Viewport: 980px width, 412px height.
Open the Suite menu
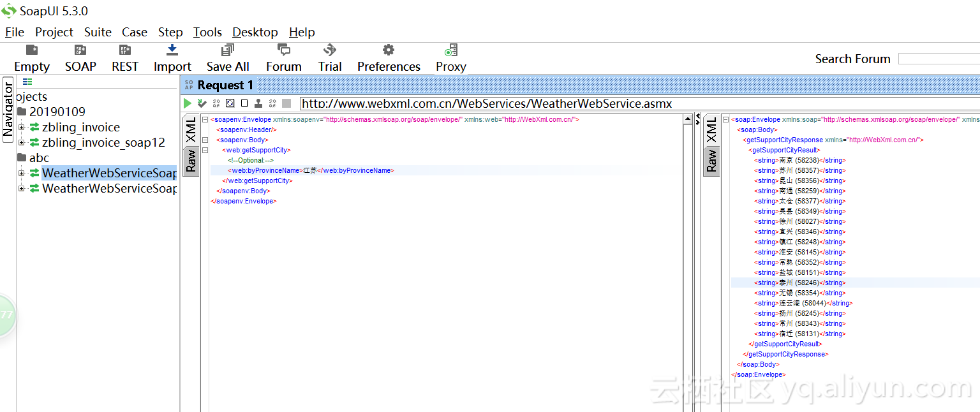[98, 32]
